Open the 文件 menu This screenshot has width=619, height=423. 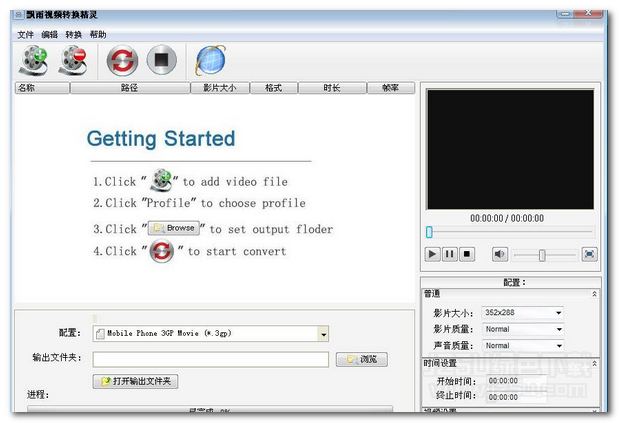point(25,35)
